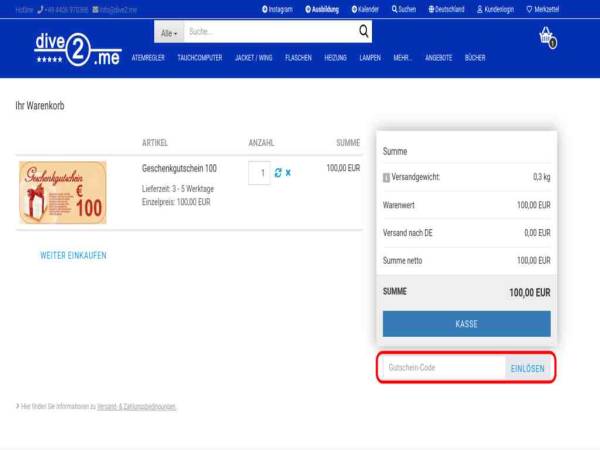This screenshot has width=600, height=450.
Task: Open Kundenlogin account login
Action: tap(495, 9)
